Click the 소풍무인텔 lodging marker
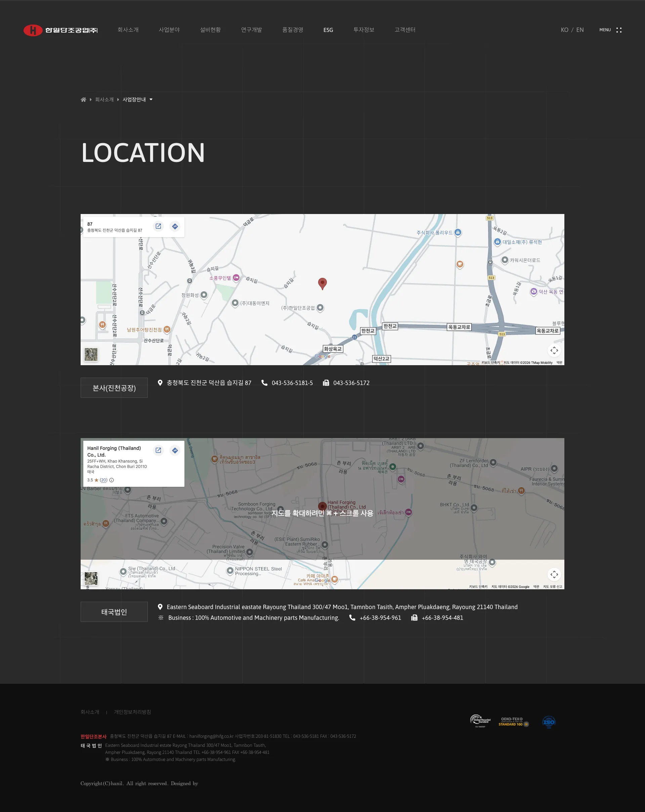 pyautogui.click(x=236, y=278)
